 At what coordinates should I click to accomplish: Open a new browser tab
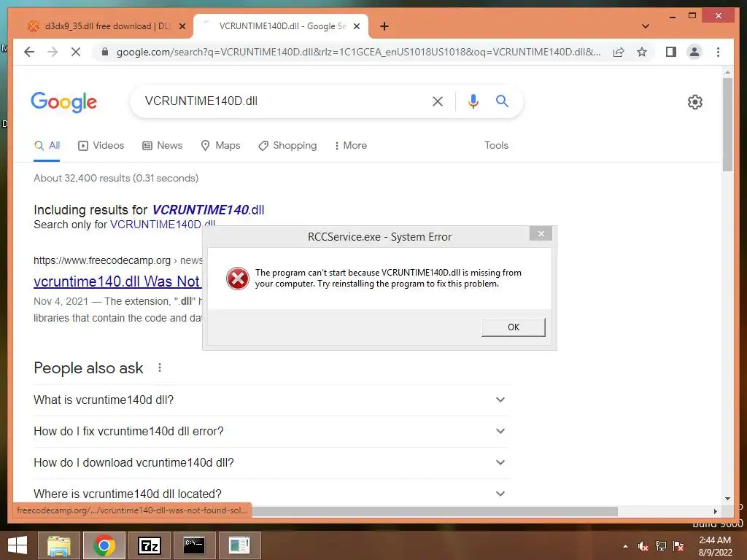click(x=384, y=26)
